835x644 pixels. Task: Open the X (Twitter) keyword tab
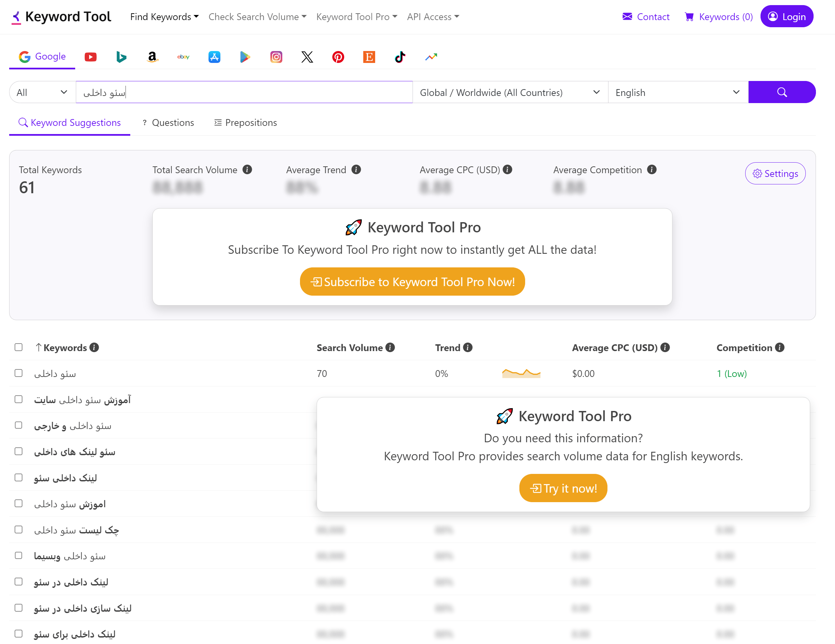coord(307,57)
